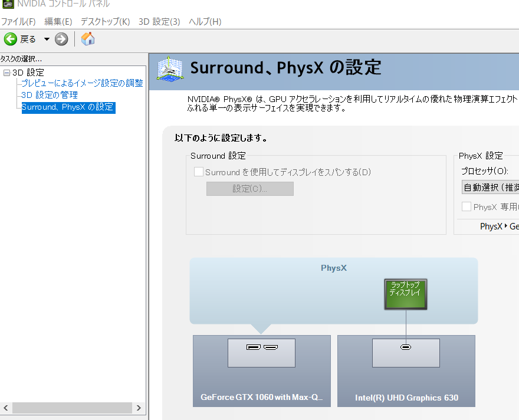The image size is (519, 420).
Task: Select 3D 設定 tree root label
Action: (28, 73)
